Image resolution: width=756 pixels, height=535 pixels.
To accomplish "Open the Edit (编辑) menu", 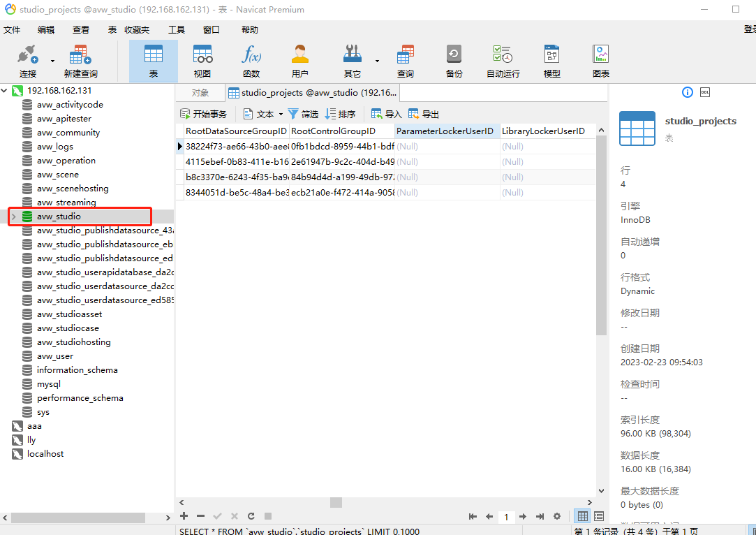I will click(x=46, y=30).
